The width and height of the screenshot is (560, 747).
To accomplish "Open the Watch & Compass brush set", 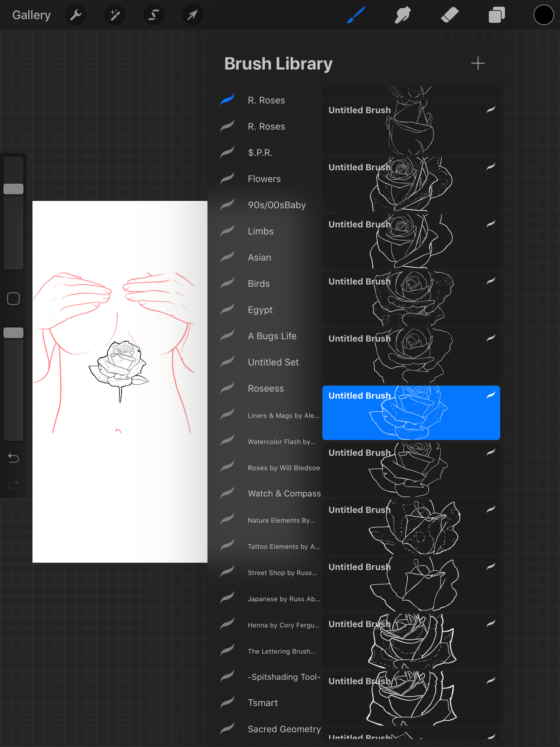I will click(x=284, y=493).
